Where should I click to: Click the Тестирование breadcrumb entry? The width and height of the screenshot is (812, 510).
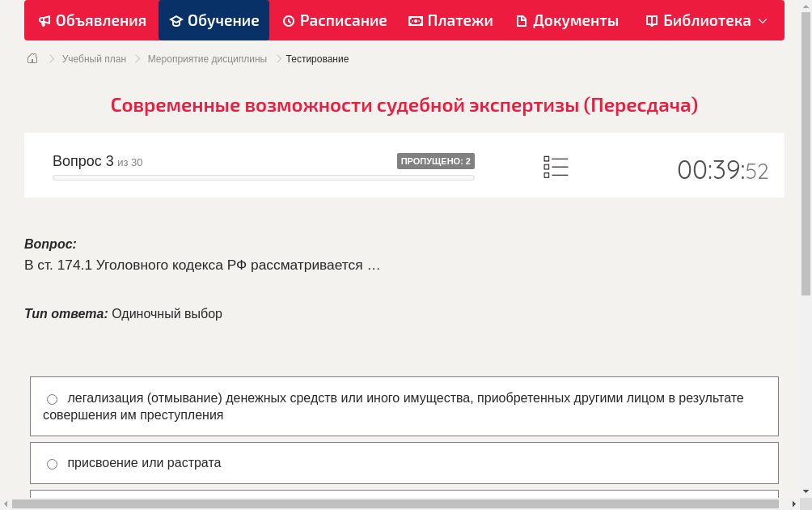317,58
